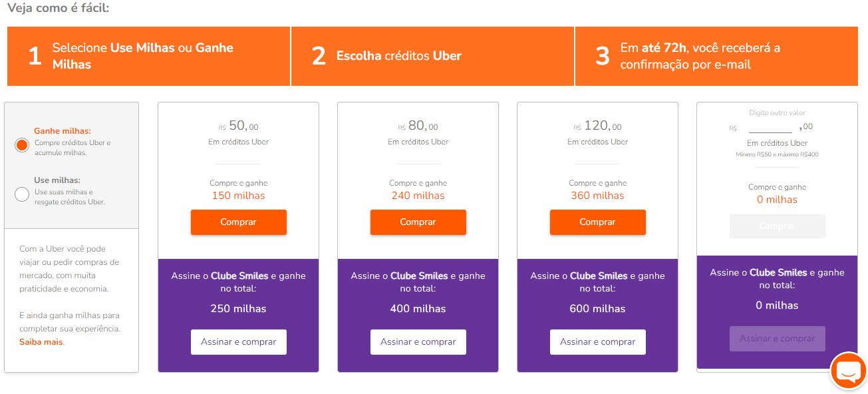This screenshot has height=394, width=868.
Task: Select the Ganhe milhas radio option
Action: click(22, 144)
